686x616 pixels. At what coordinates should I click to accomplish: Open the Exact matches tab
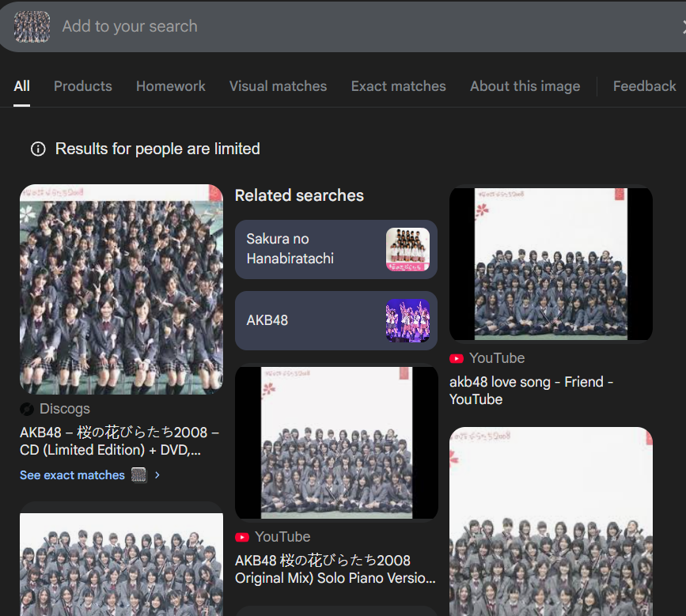pos(399,86)
